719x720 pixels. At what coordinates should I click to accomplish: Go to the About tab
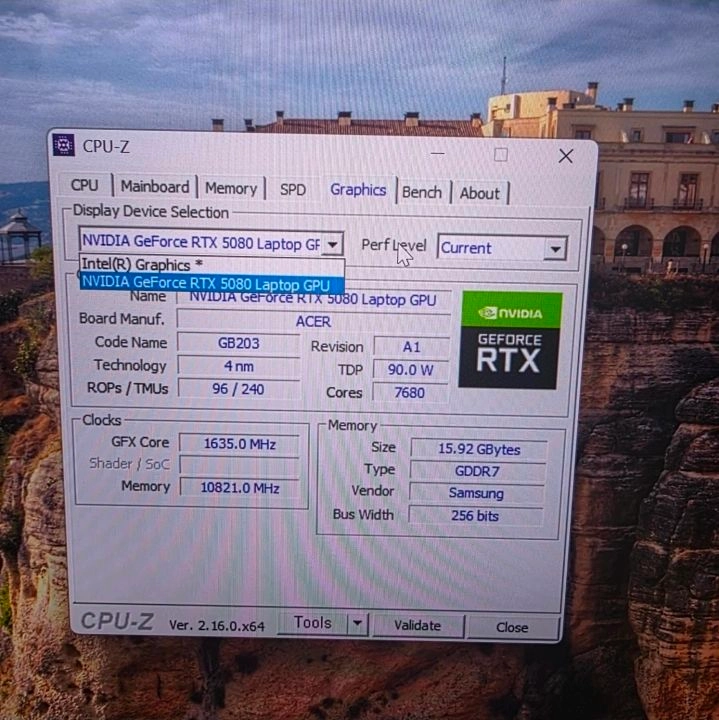click(480, 193)
